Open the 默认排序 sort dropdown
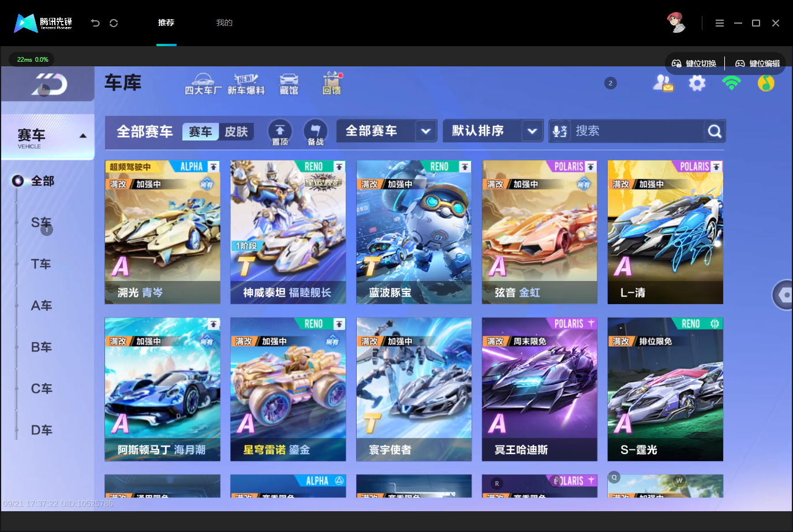This screenshot has width=793, height=532. click(493, 131)
